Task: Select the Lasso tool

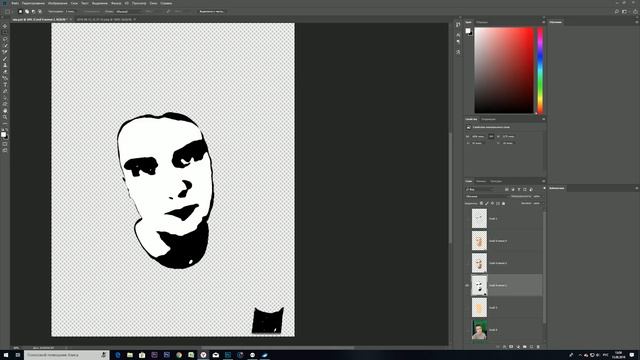Action: [5, 39]
